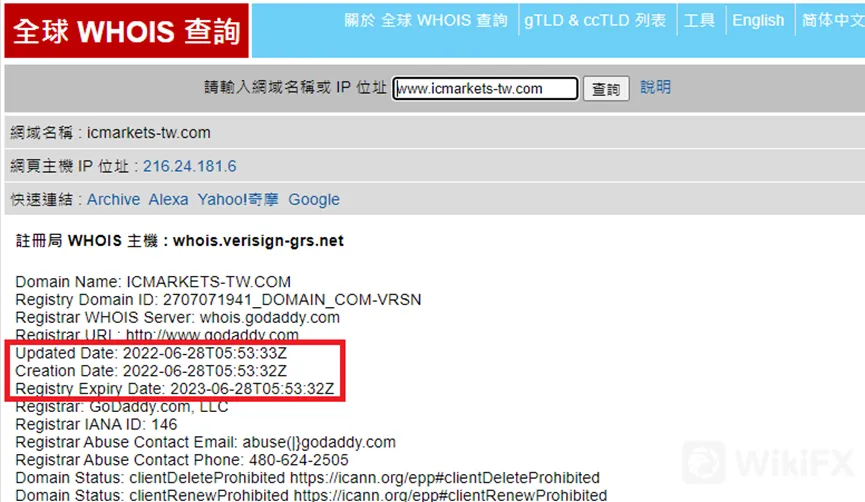
Task: Click the Creation Date line
Action: (151, 371)
